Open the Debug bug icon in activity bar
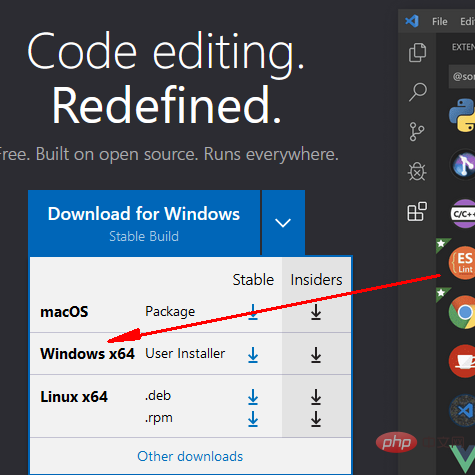 pyautogui.click(x=417, y=172)
